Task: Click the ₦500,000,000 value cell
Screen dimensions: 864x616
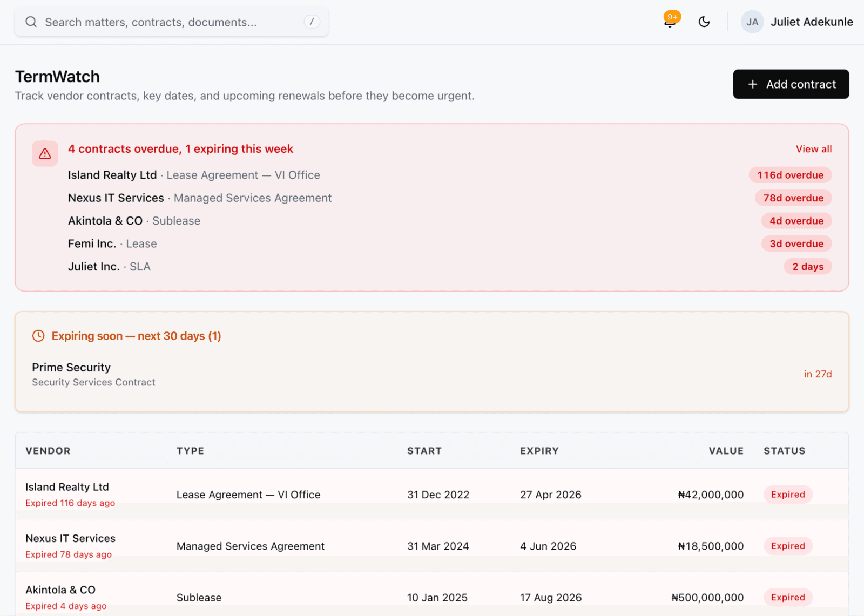Action: pos(707,598)
